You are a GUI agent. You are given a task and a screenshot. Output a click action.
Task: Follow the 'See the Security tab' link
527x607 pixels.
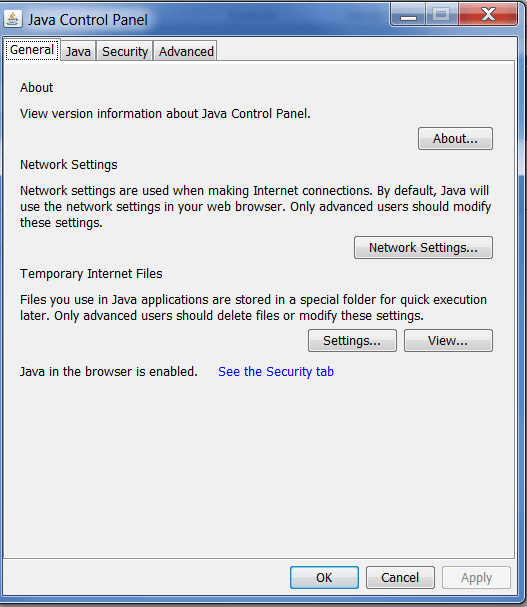[x=276, y=372]
